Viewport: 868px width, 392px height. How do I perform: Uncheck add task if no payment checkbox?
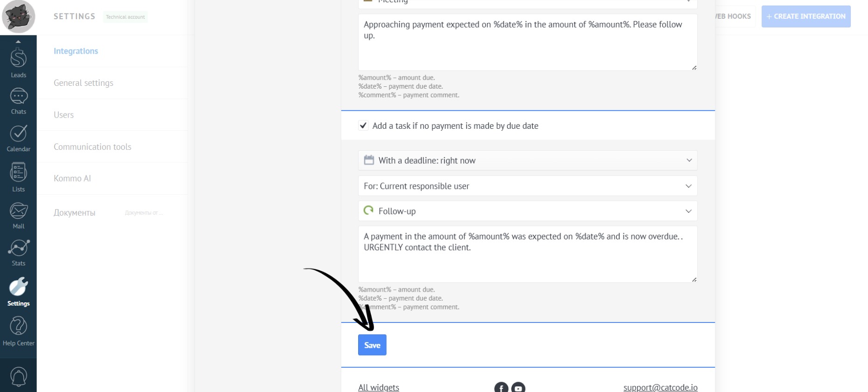tap(363, 126)
